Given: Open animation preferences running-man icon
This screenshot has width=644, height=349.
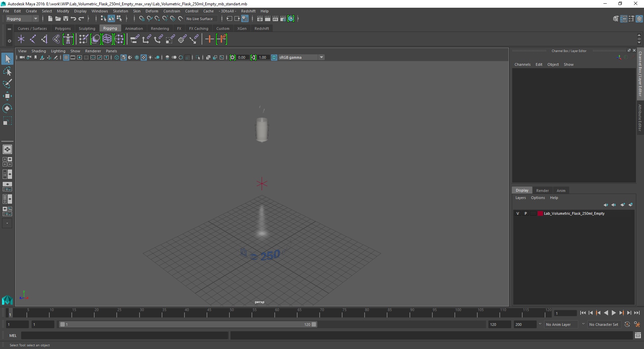Looking at the screenshot, I should [x=637, y=325].
